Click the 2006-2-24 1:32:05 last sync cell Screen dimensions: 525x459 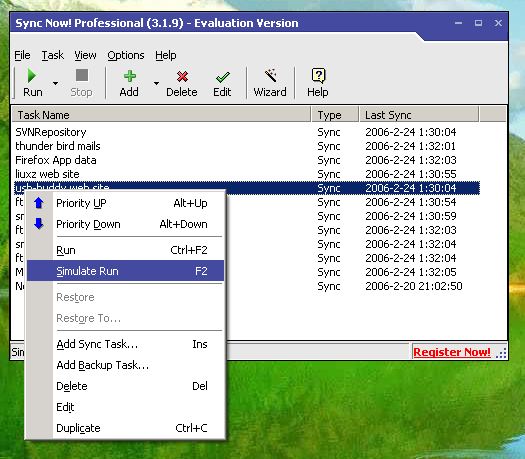tap(411, 272)
